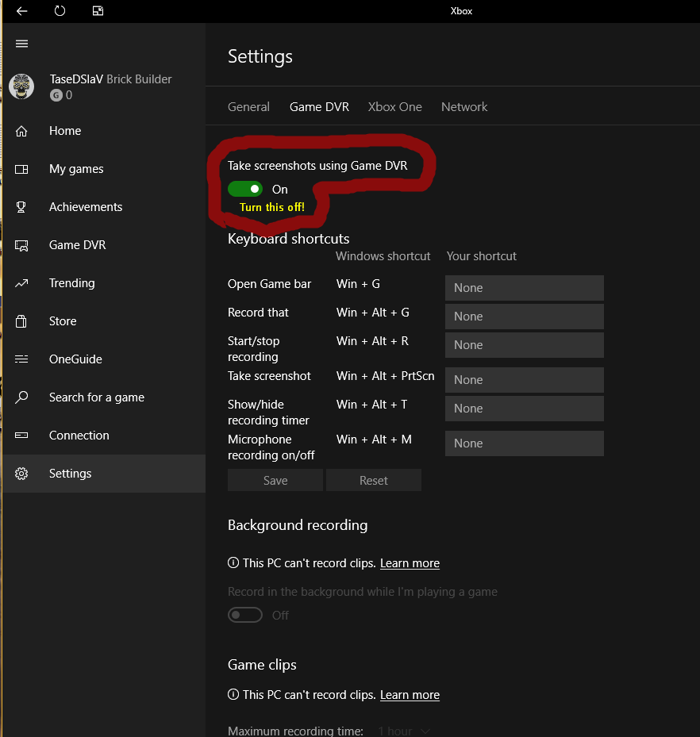Click the Open Game bar shortcut field
Viewport: 700px width, 737px height.
coord(524,288)
